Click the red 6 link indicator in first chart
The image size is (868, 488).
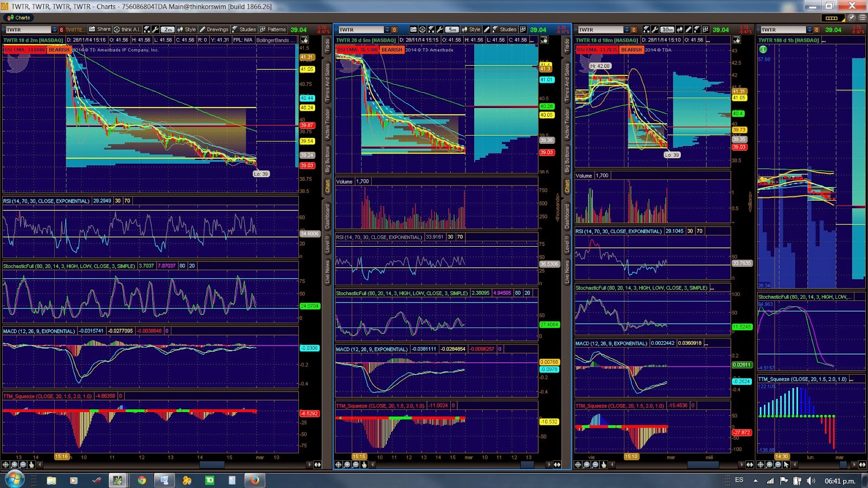coord(61,30)
